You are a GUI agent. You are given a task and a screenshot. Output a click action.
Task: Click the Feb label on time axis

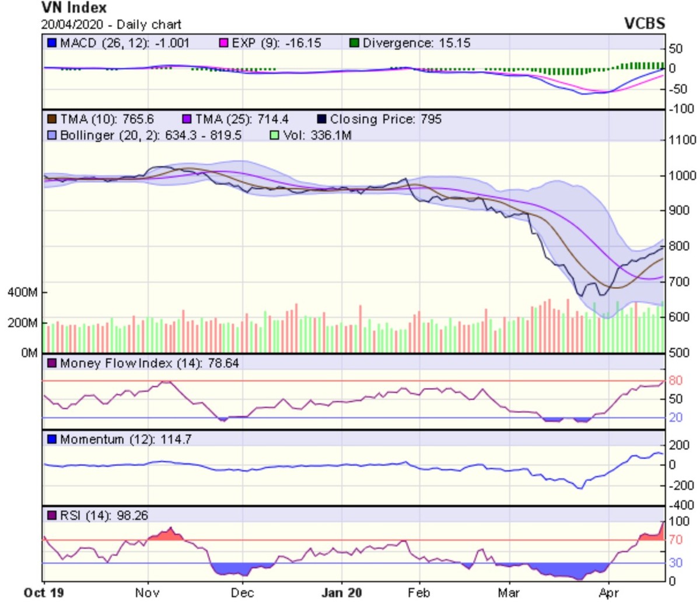click(419, 593)
